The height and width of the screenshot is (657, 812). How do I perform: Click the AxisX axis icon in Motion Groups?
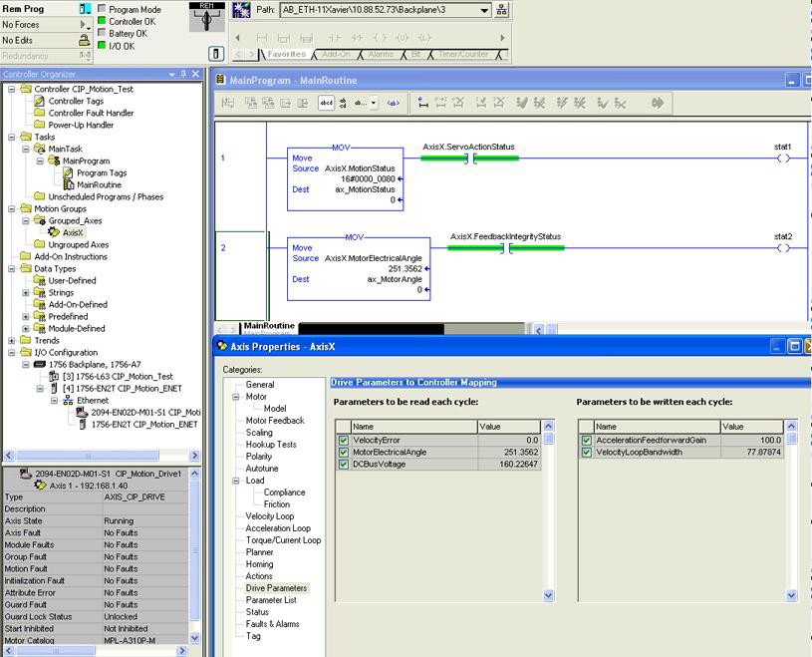click(x=54, y=232)
